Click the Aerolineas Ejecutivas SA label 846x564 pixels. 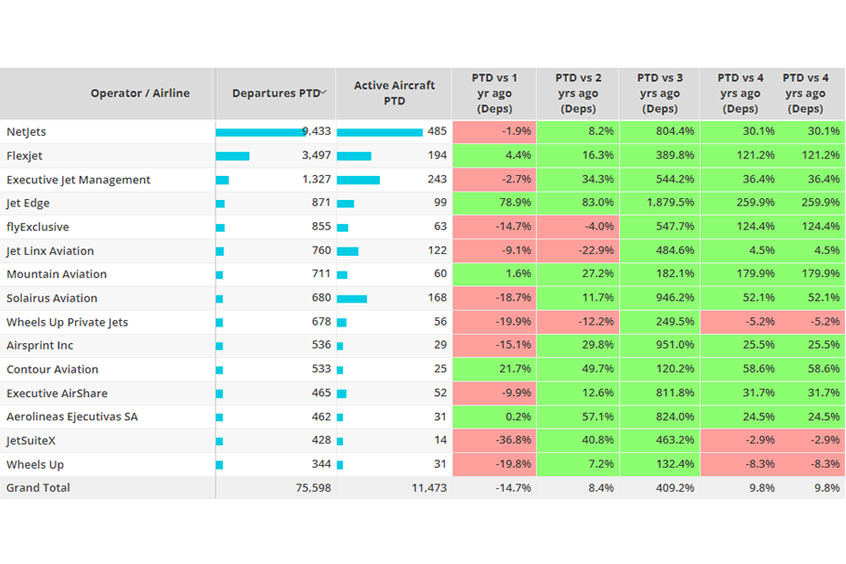click(72, 417)
